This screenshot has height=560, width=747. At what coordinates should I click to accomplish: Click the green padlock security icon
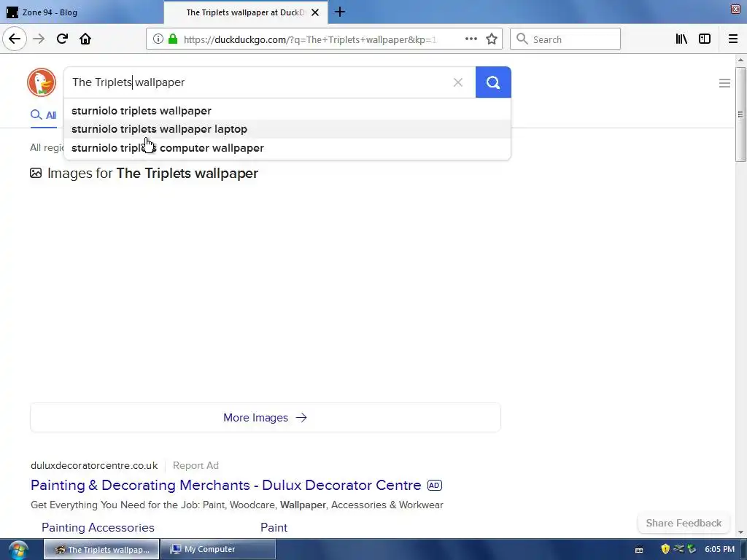click(173, 39)
